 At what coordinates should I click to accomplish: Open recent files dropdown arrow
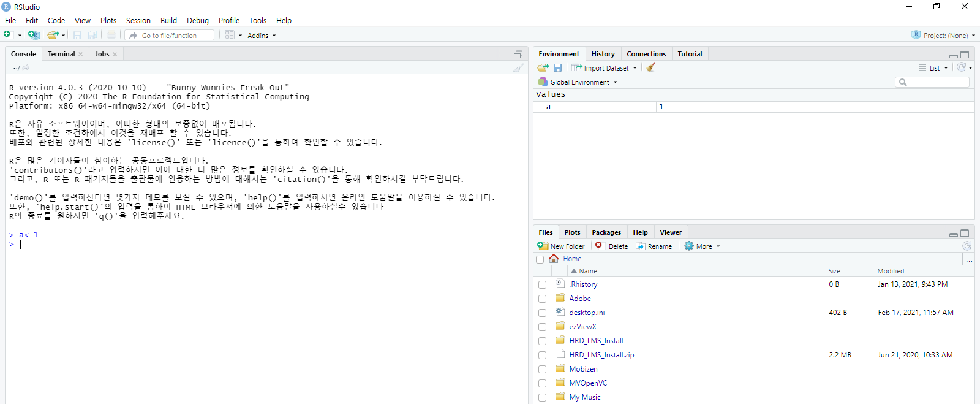click(x=63, y=36)
